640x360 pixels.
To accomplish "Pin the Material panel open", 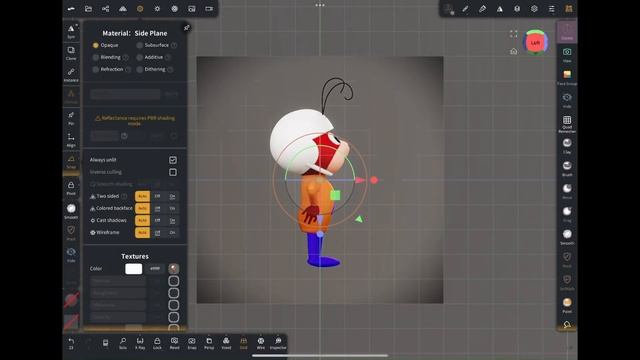I will click(187, 28).
